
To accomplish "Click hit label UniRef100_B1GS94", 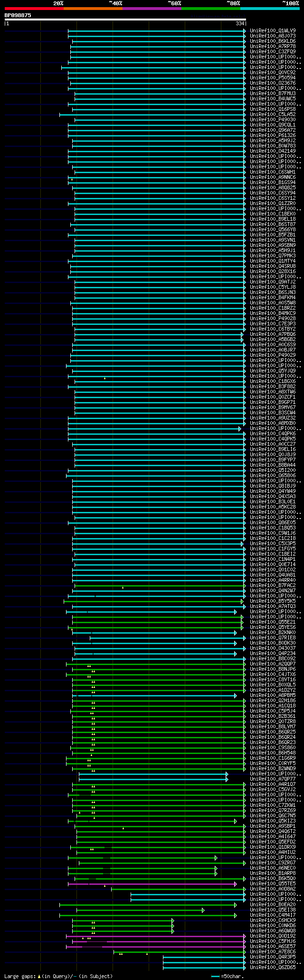I will (273, 182).
